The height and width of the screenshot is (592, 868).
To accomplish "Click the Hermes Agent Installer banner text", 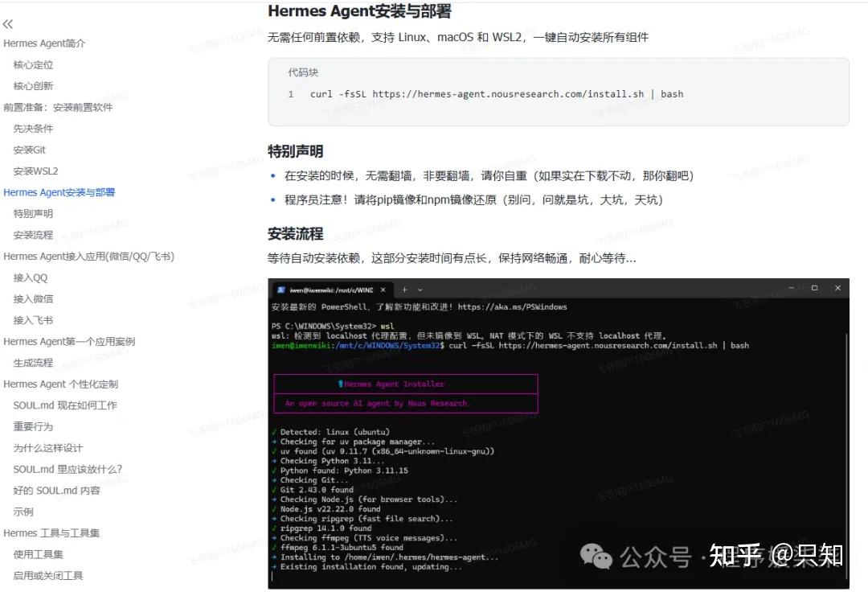I will [394, 384].
